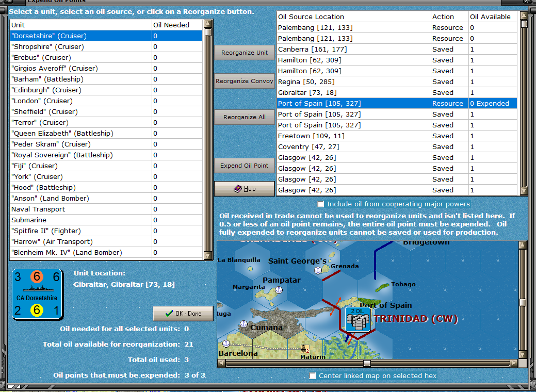Click the Unit column header
The image size is (536, 392).
click(80, 25)
